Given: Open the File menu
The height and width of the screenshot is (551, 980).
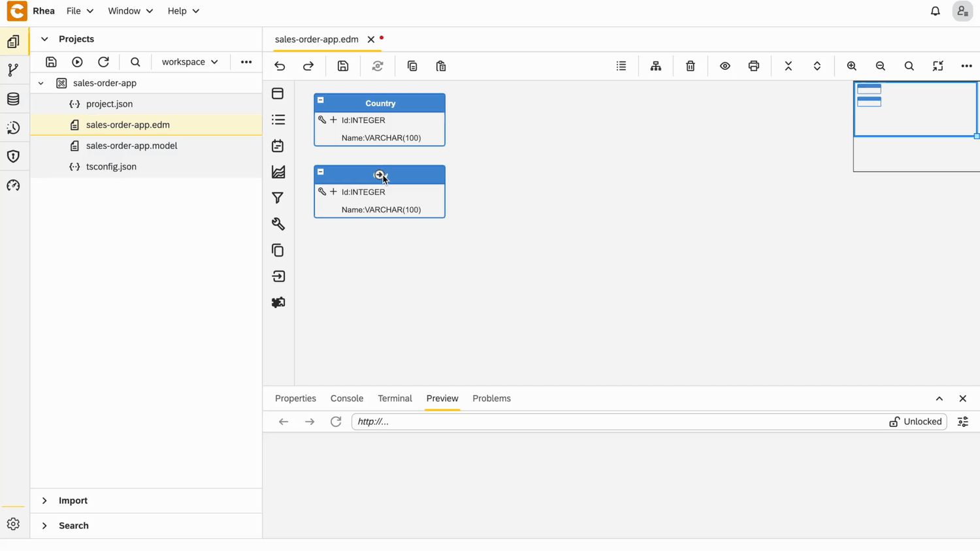Looking at the screenshot, I should 80,11.
